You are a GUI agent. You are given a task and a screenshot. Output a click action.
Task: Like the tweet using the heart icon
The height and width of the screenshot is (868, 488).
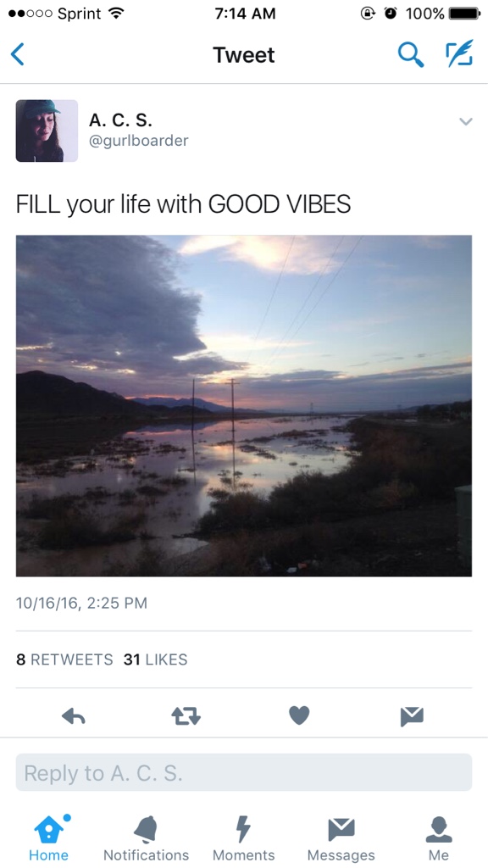pyautogui.click(x=298, y=715)
